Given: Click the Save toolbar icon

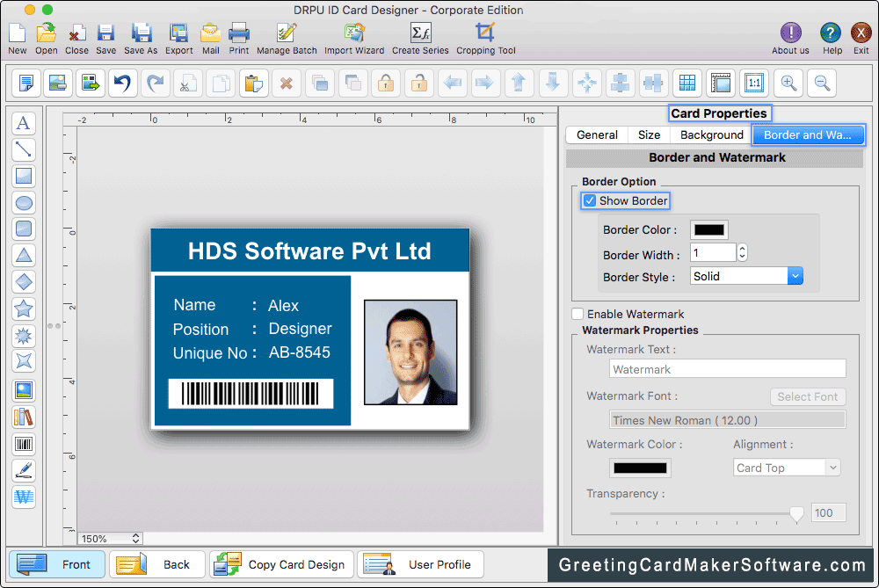Looking at the screenshot, I should pyautogui.click(x=106, y=33).
